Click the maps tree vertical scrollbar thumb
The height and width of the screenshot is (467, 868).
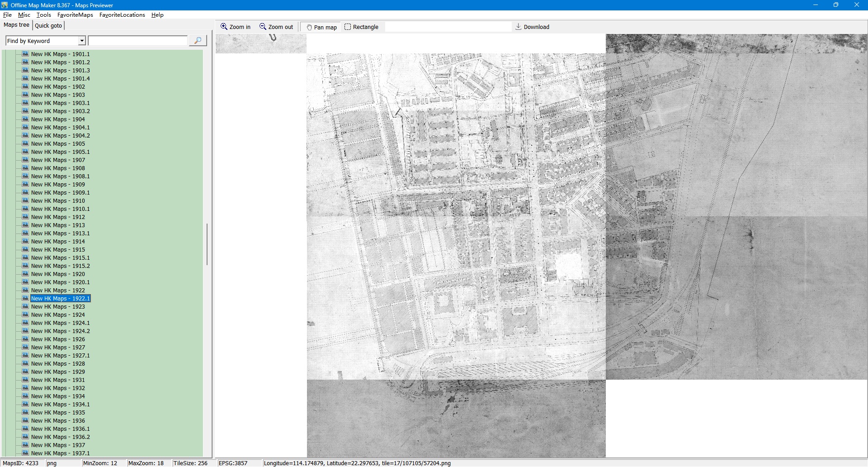[207, 244]
